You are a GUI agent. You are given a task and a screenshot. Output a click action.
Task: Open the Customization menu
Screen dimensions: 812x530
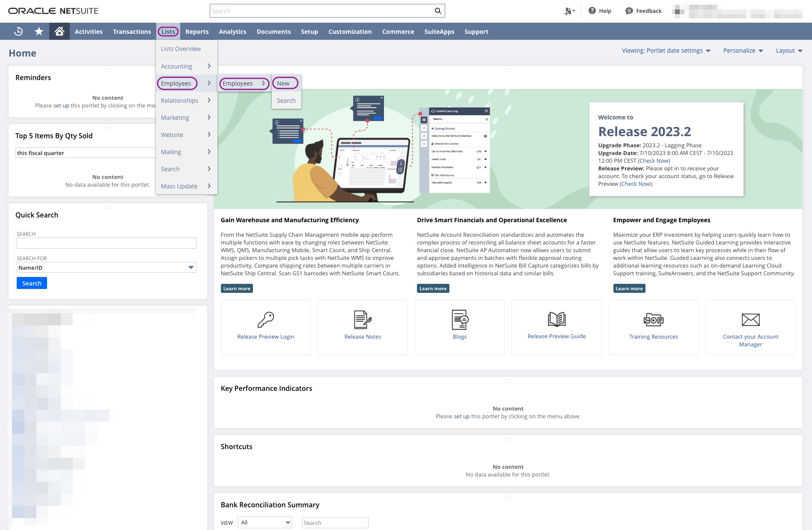(350, 31)
